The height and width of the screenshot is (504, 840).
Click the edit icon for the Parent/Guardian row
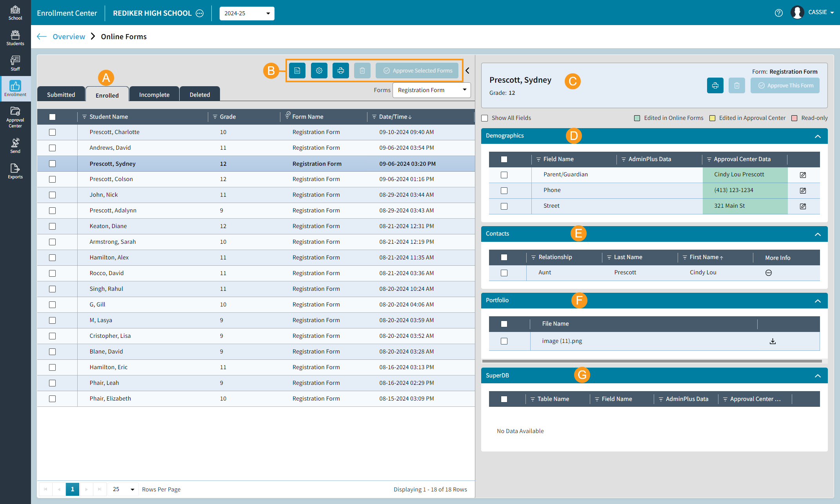pos(803,175)
